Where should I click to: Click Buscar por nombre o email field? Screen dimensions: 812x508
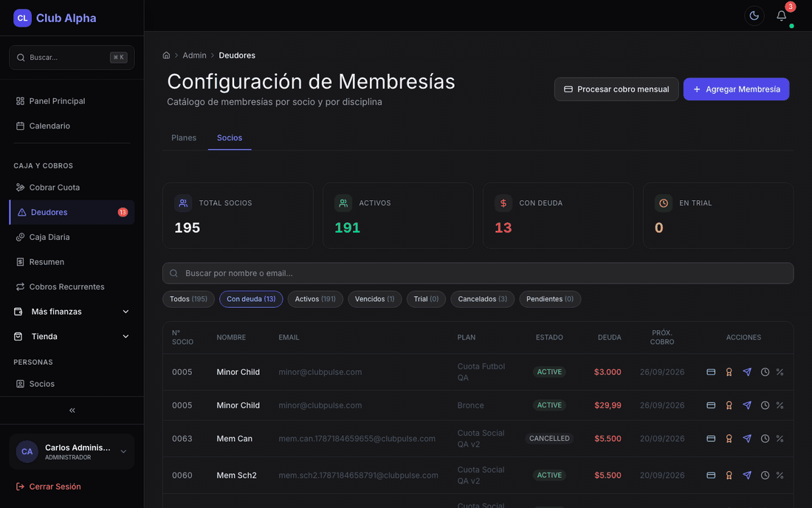(478, 273)
